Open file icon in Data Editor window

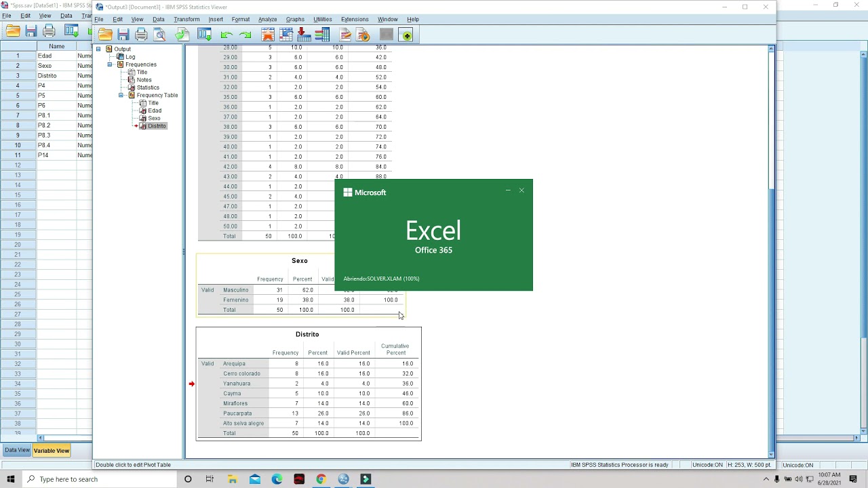pyautogui.click(x=13, y=30)
